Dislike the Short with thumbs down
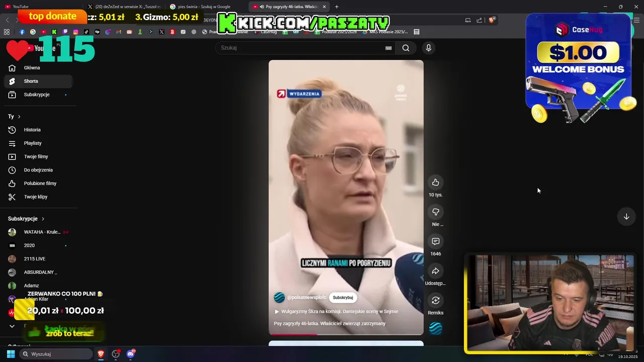This screenshot has height=362, width=644. 436,212
